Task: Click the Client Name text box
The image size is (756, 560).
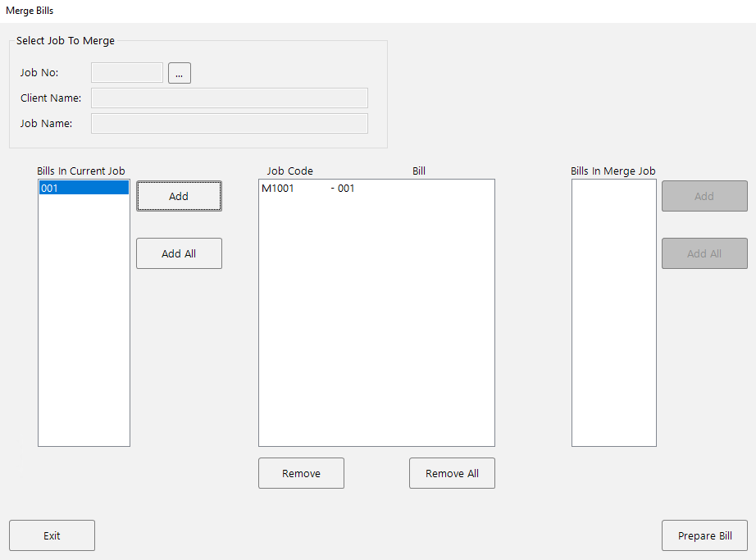Action: click(x=229, y=98)
